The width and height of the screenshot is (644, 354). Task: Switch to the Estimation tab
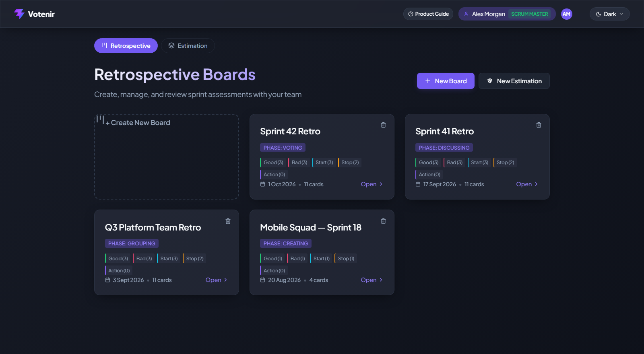point(188,46)
